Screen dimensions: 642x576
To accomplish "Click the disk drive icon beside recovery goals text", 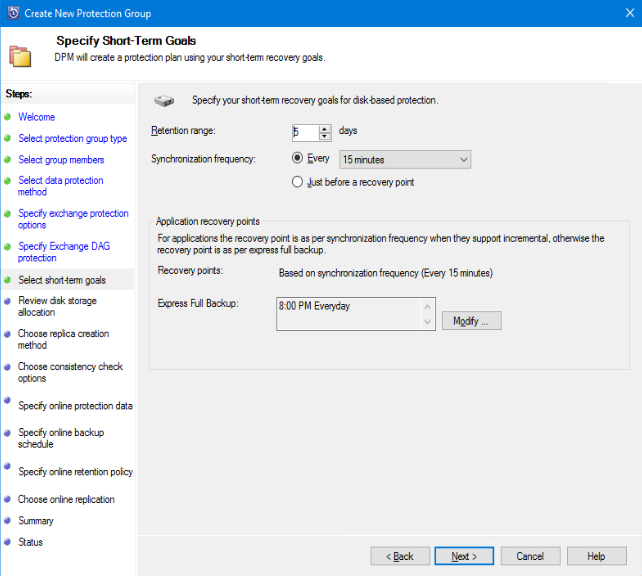I will point(164,101).
